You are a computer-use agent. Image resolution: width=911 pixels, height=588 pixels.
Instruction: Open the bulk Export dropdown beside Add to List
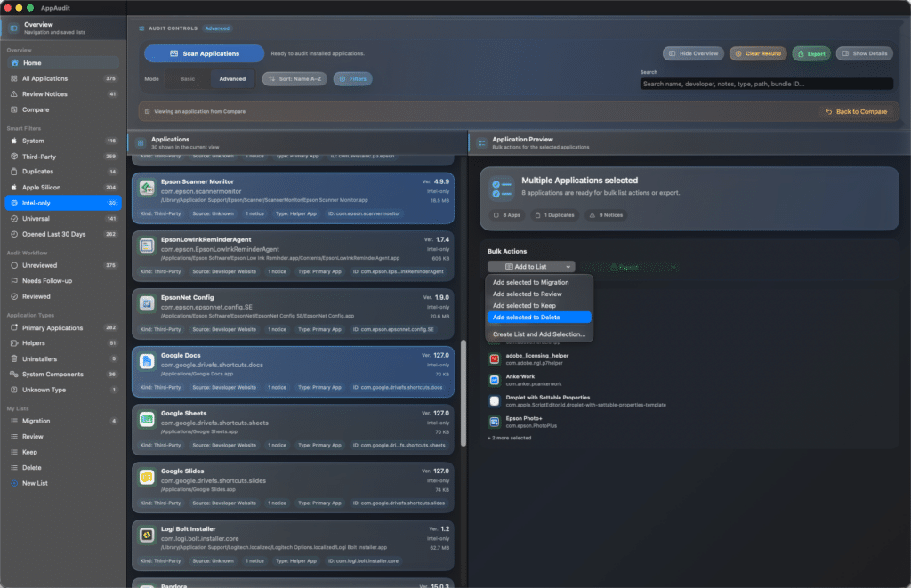629,267
